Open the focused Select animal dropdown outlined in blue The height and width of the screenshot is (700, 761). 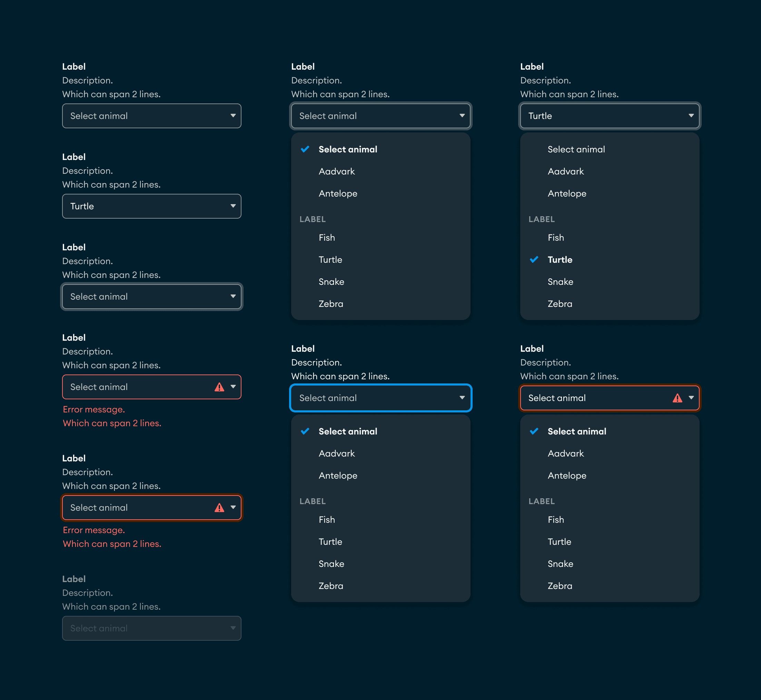tap(380, 398)
